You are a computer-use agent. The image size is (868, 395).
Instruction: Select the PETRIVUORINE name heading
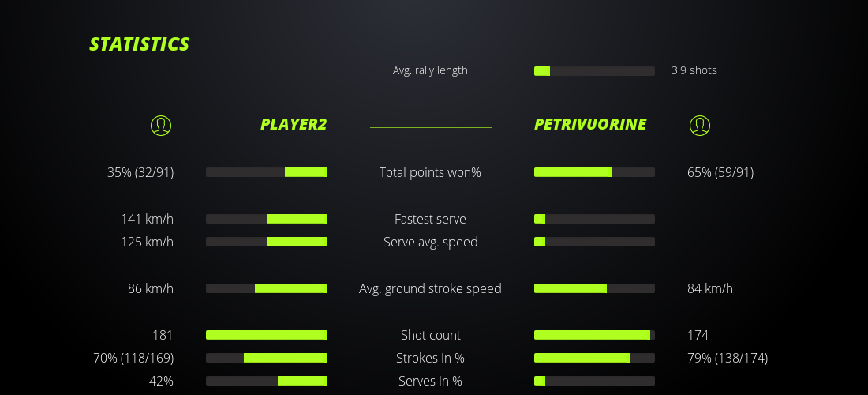590,124
